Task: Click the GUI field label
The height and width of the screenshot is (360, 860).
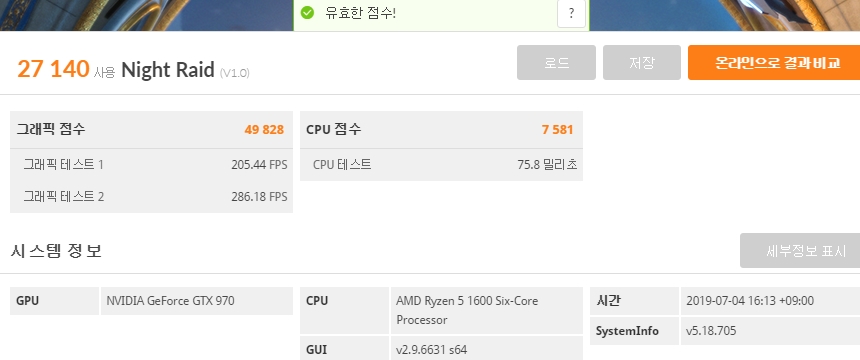Action: [x=316, y=349]
